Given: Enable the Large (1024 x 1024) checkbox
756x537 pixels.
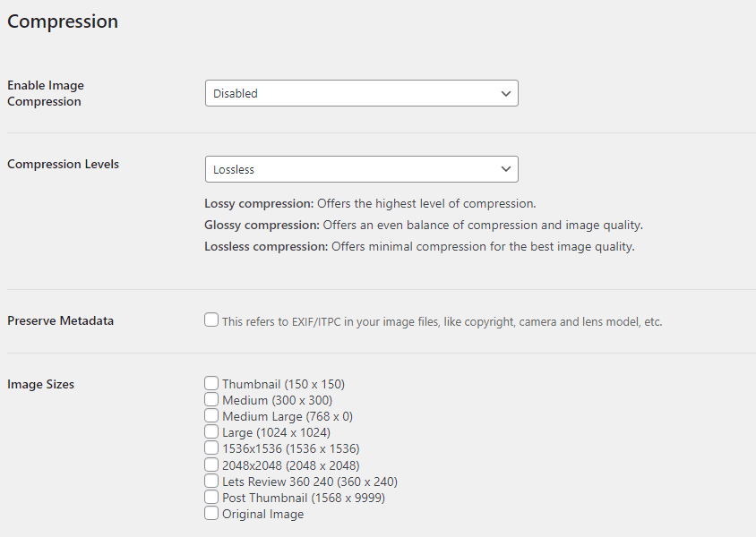Looking at the screenshot, I should 211,432.
